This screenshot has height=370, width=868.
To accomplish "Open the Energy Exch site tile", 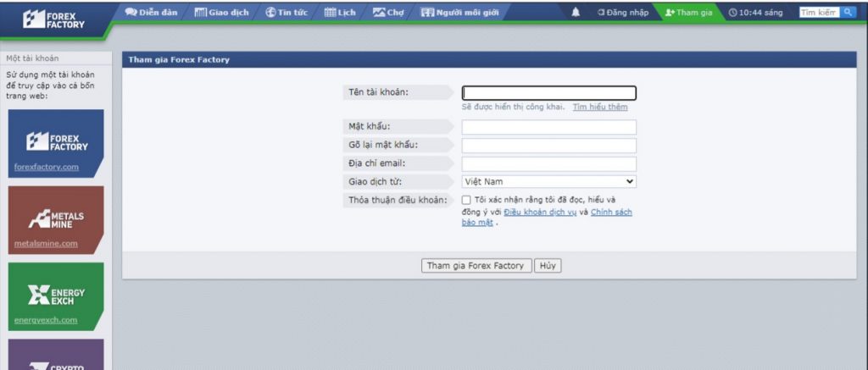I will click(56, 295).
